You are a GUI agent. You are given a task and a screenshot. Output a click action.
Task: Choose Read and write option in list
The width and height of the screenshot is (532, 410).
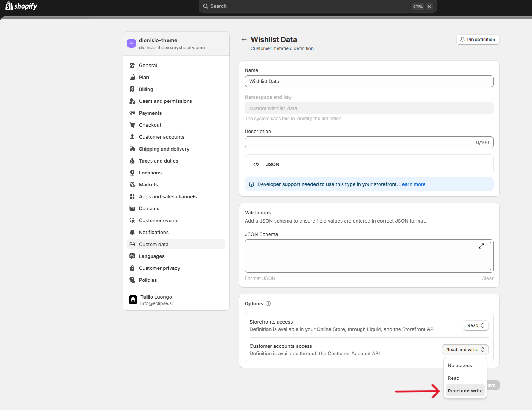click(x=465, y=391)
